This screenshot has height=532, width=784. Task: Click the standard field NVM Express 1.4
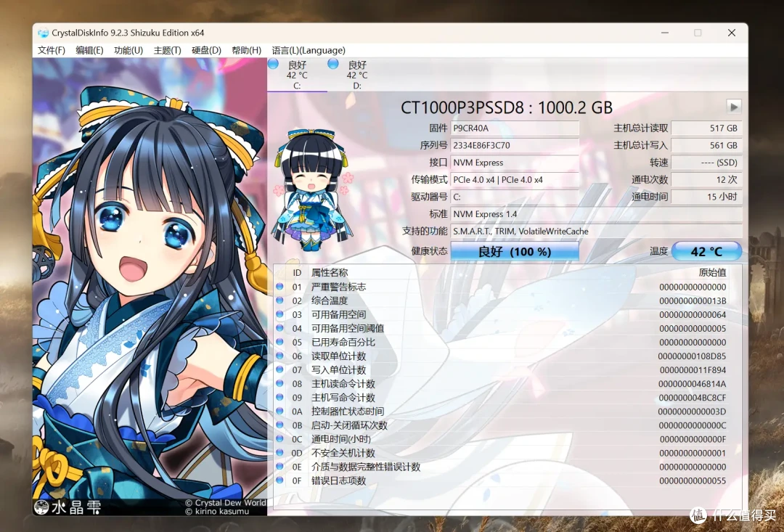(x=596, y=214)
